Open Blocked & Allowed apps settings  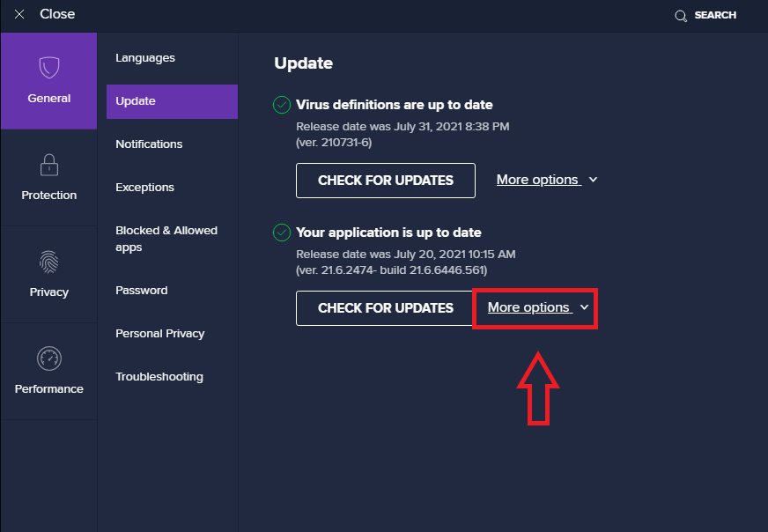[x=166, y=239]
